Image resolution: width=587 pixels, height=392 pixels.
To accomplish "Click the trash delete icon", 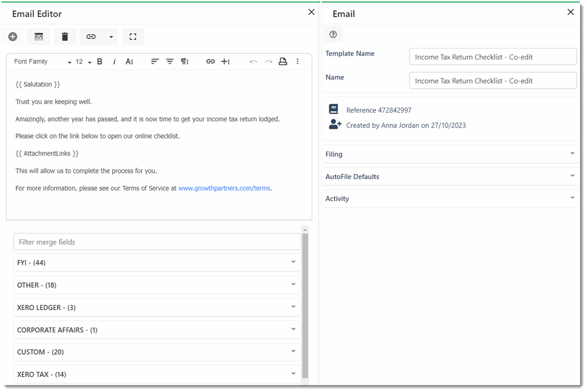I will pos(65,37).
